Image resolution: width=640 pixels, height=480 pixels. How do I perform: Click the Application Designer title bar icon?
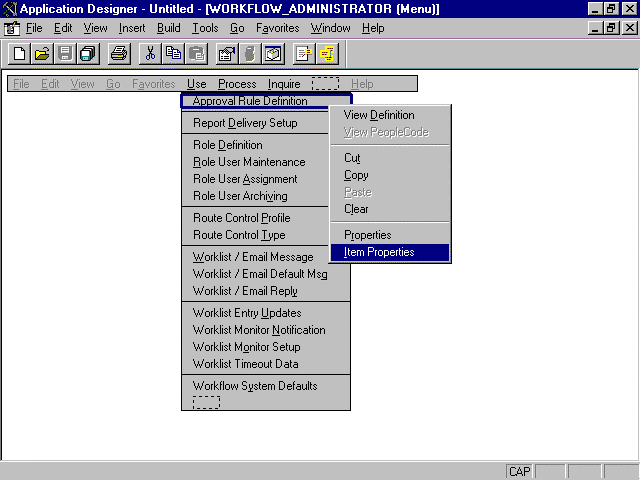click(10, 9)
